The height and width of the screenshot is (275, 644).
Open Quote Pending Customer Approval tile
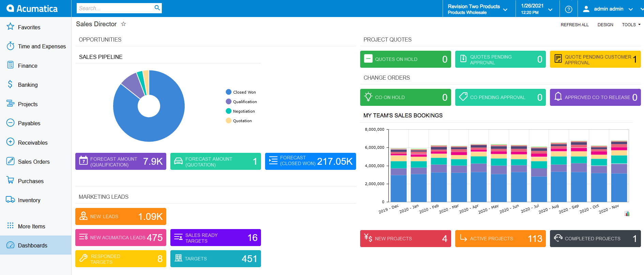pyautogui.click(x=595, y=59)
